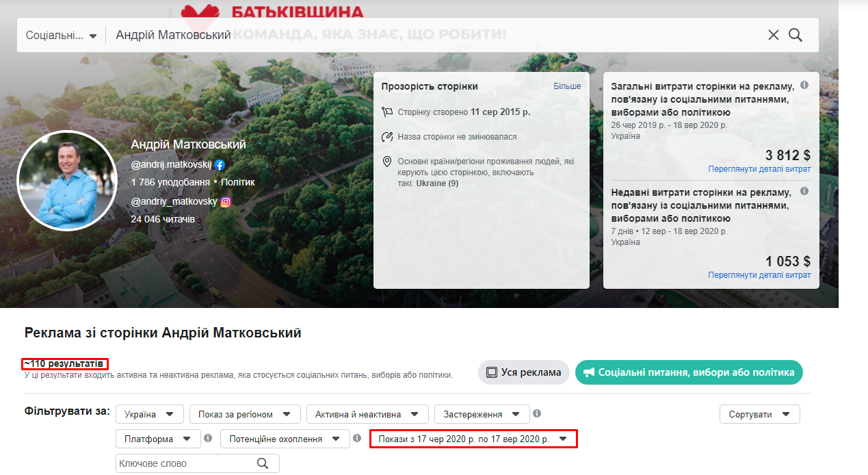
Task: Clear the search field with the X icon
Action: tap(774, 35)
